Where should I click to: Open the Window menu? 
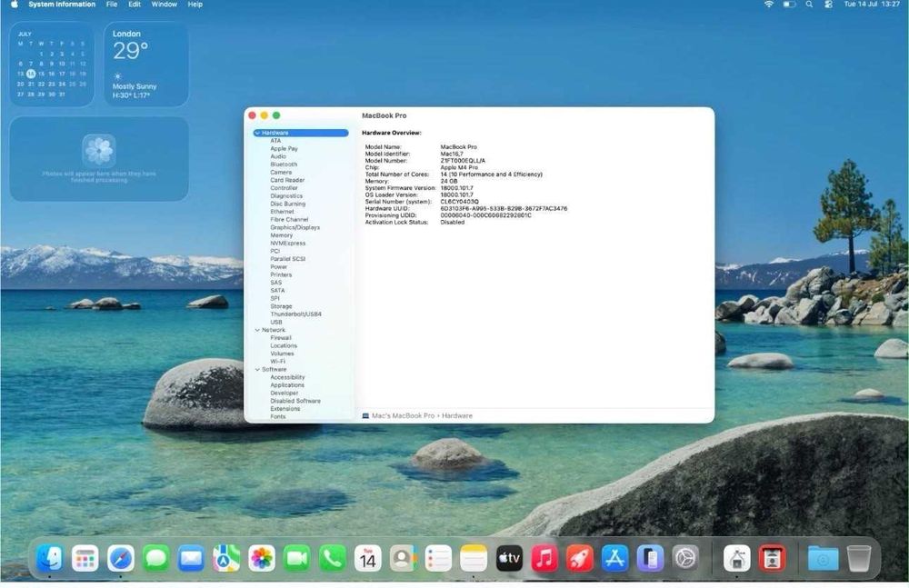[x=164, y=4]
